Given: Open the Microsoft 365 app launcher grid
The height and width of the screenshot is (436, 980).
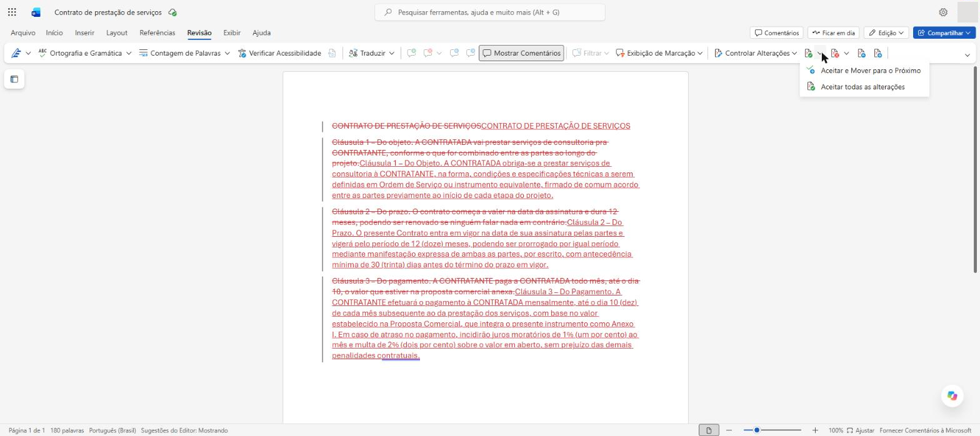Looking at the screenshot, I should [12, 12].
